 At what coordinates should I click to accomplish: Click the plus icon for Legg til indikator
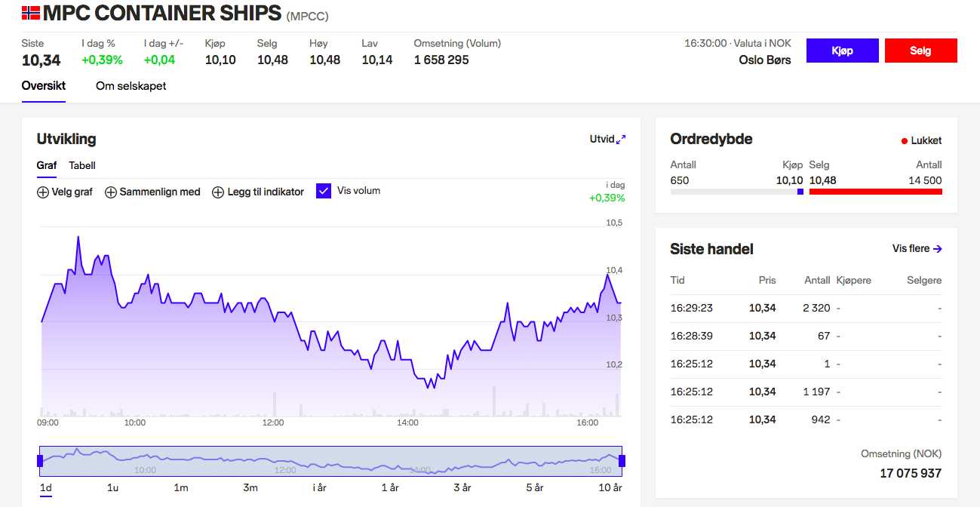pos(218,192)
